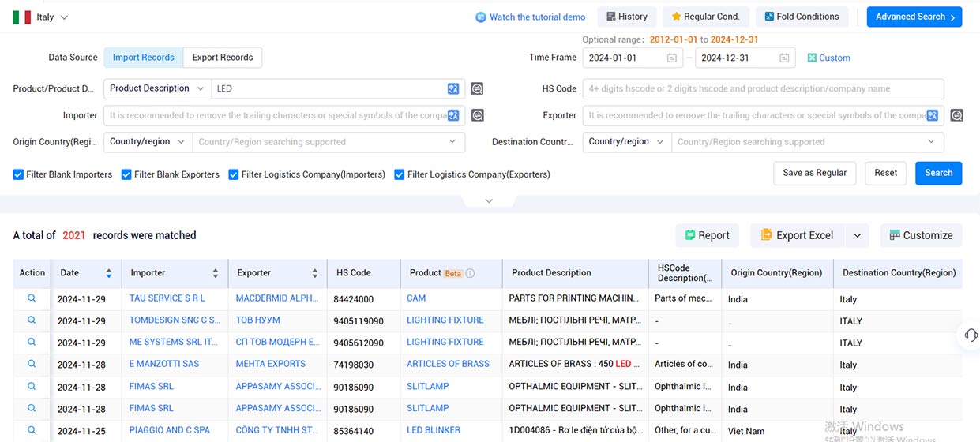
Task: Click the assistant icon beside Importer field
Action: 477,115
